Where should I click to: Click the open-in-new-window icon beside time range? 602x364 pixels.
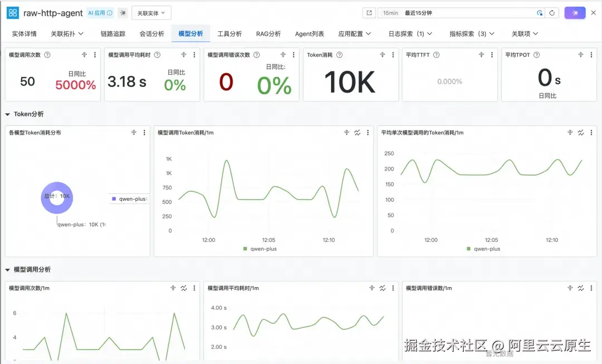[x=369, y=13]
